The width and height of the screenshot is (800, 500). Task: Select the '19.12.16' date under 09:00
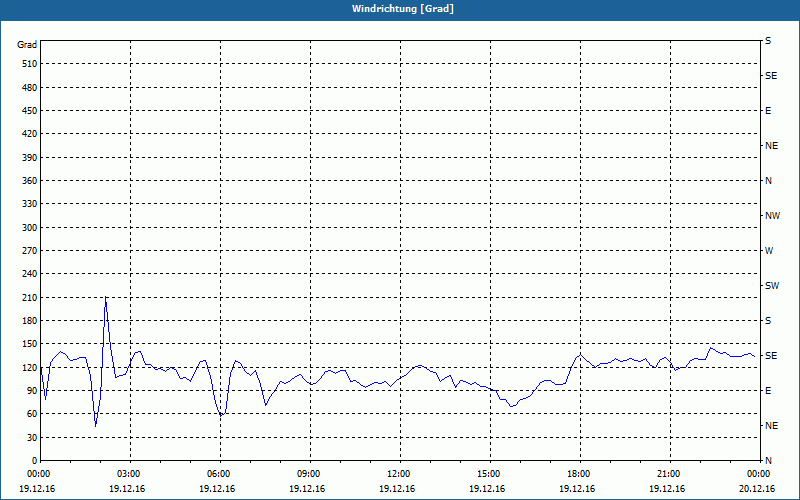pyautogui.click(x=307, y=489)
